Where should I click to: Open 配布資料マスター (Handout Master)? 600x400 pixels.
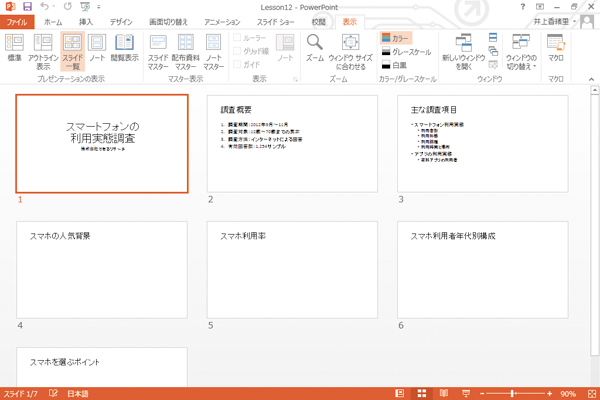point(186,50)
